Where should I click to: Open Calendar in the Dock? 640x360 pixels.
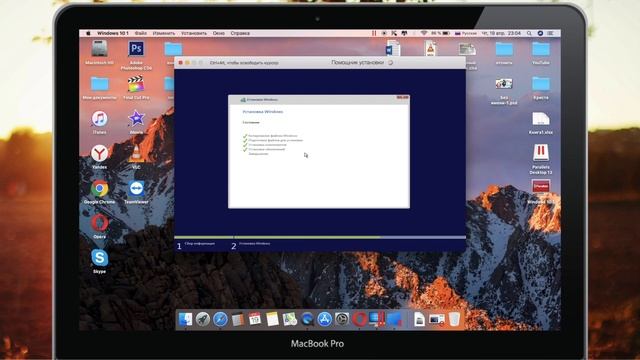click(x=255, y=319)
